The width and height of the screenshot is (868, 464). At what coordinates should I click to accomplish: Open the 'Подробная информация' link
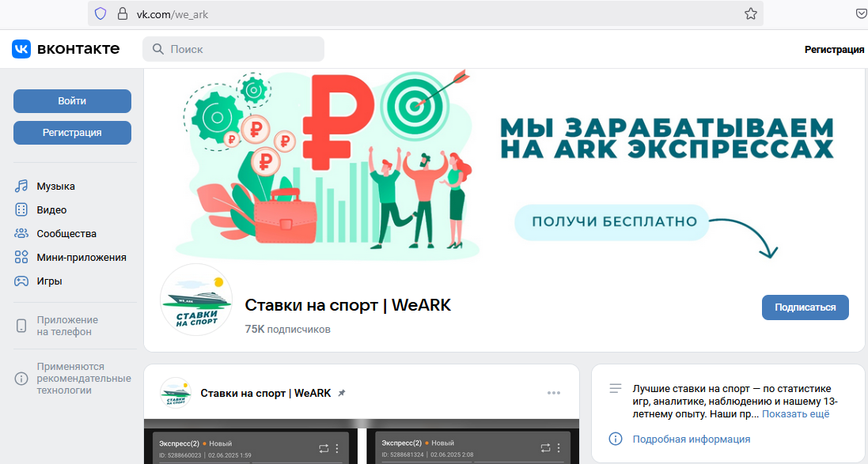(x=692, y=439)
